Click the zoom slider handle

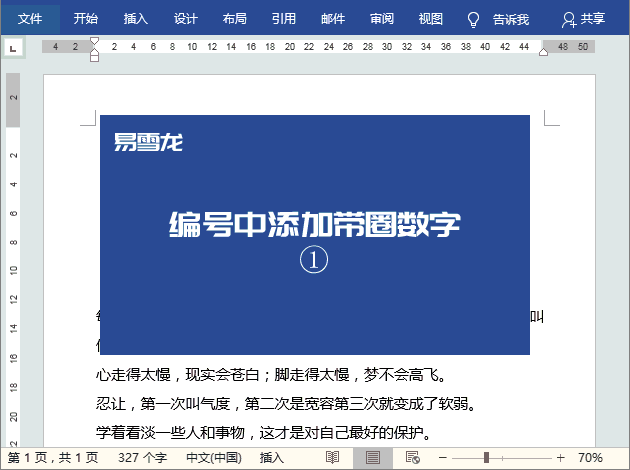coord(486,458)
